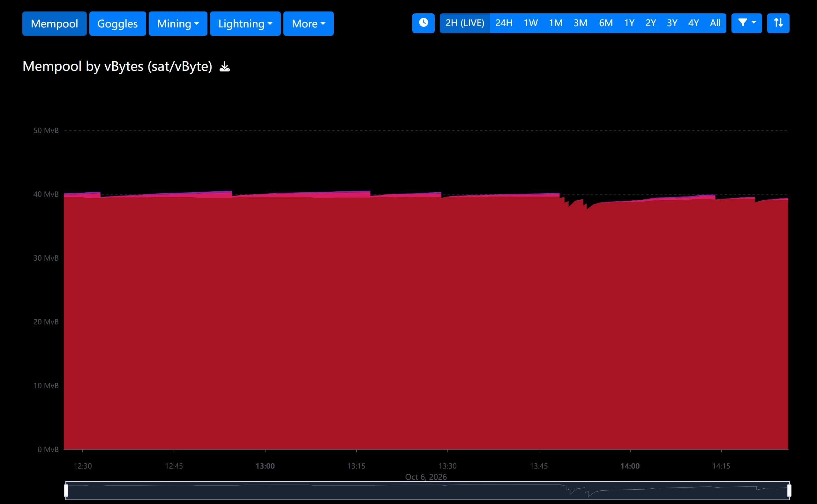This screenshot has height=504, width=817.
Task: Click the Mempool by vBytes (sat/vByte) heading
Action: [117, 66]
